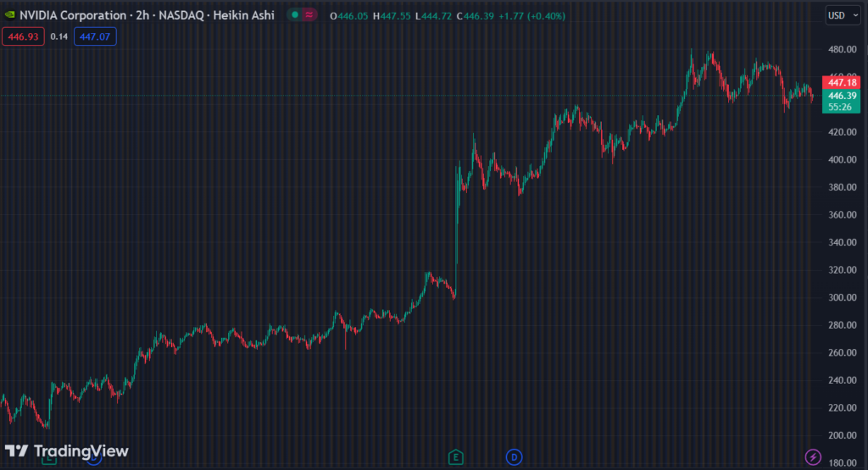868x470 pixels.
Task: Open the earnings E marker on the time axis
Action: click(x=455, y=457)
